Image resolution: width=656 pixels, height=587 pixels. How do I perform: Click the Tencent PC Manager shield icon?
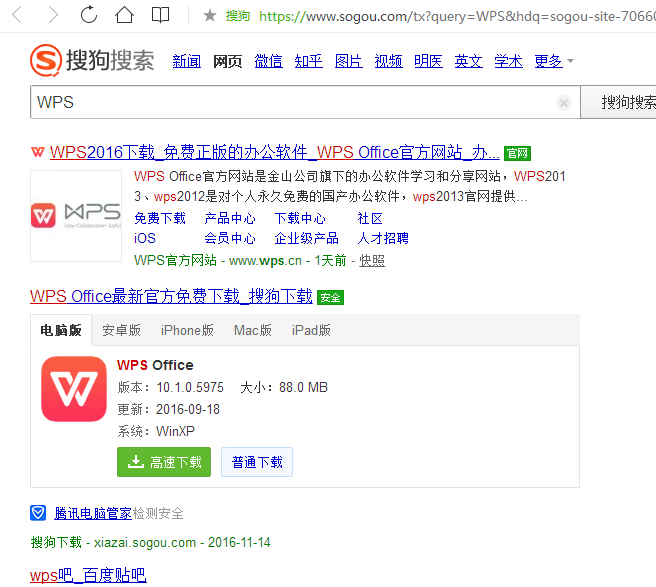point(38,513)
